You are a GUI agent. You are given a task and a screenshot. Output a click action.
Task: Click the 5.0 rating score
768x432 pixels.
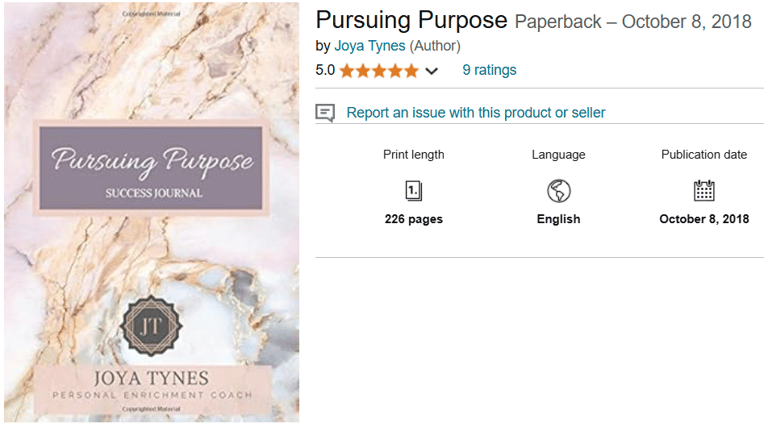click(325, 70)
